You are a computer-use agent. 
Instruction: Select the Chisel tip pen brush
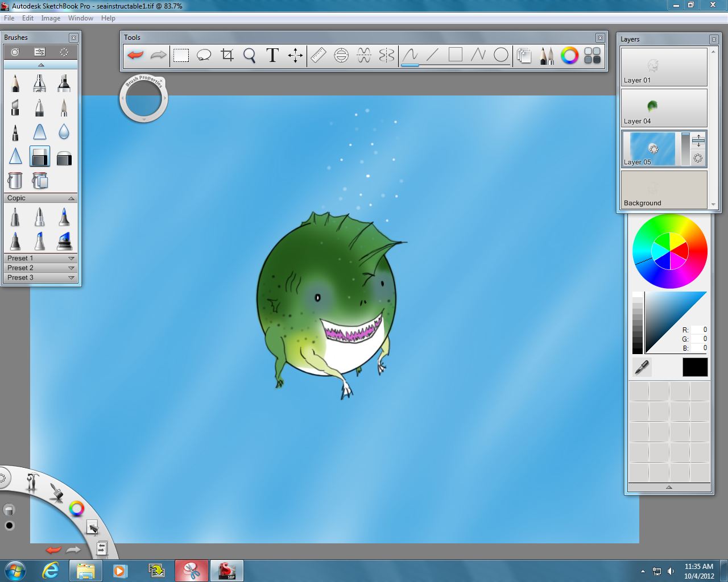(15, 107)
